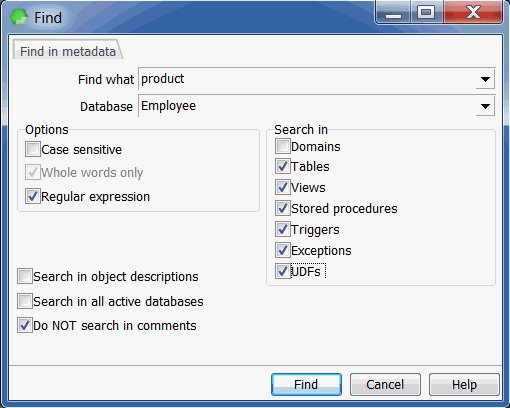The height and width of the screenshot is (408, 510).
Task: Open Help for the Find dialog
Action: [x=464, y=385]
